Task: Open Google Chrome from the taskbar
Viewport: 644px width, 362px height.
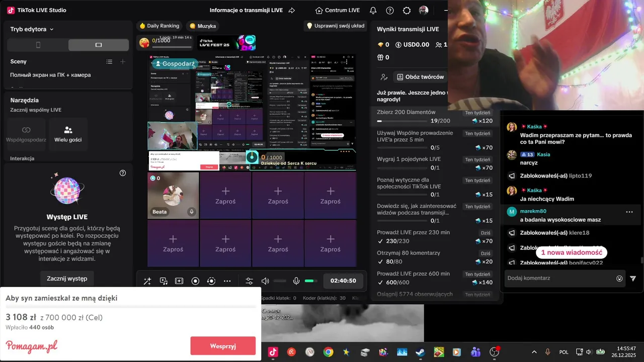Action: click(x=328, y=352)
